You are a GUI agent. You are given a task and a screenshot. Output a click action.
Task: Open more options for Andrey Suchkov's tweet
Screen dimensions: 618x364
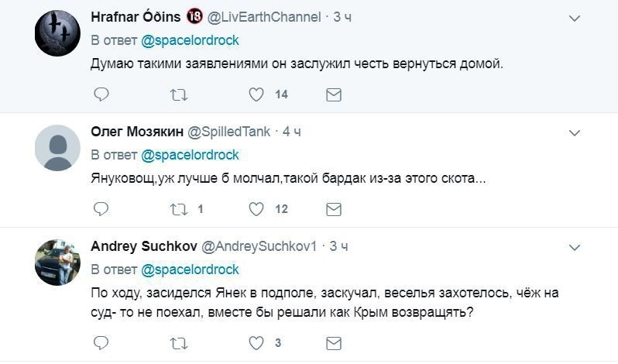[x=575, y=247]
